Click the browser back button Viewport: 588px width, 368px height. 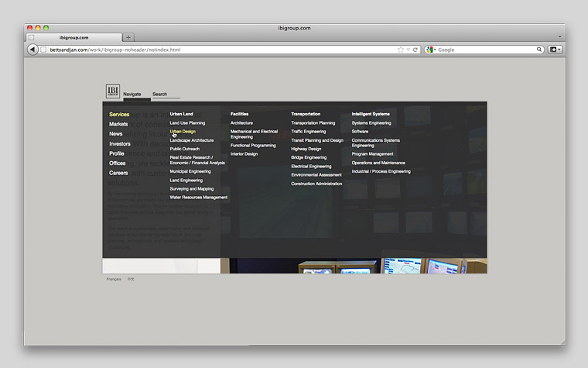(32, 50)
